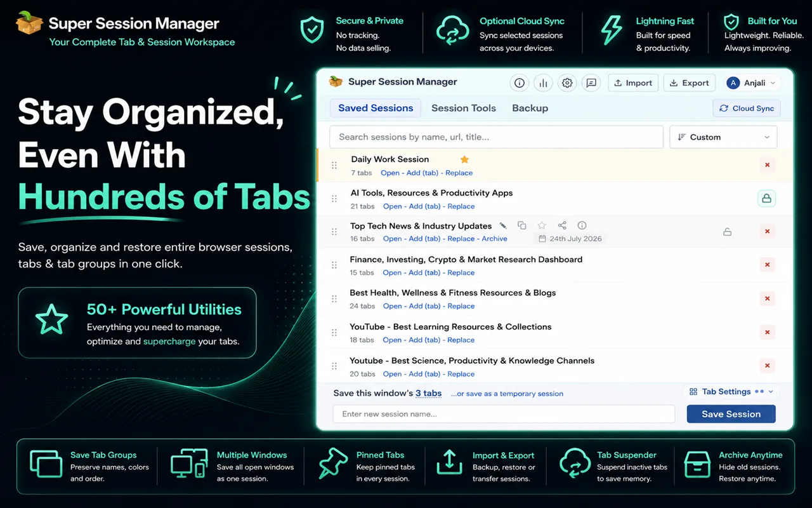
Task: Expand the Tab Settings dropdown
Action: tap(731, 392)
